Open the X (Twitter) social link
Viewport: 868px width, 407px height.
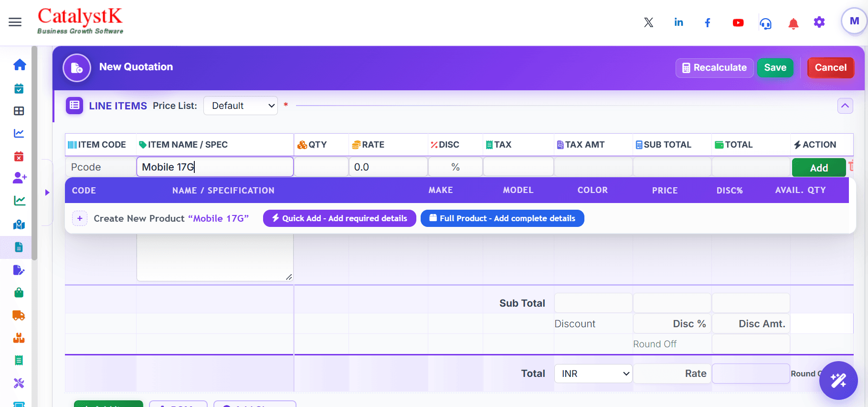tap(648, 22)
